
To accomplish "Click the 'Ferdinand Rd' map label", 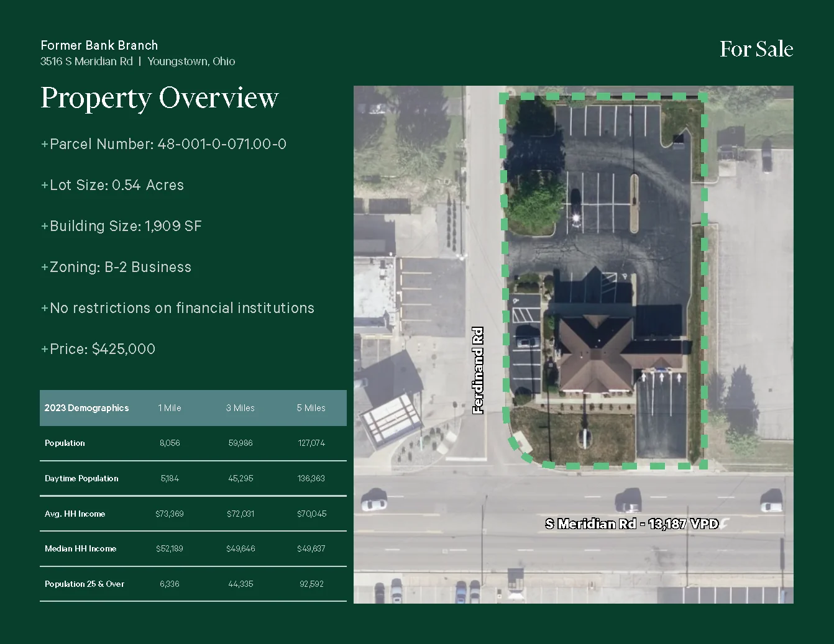I will coord(477,370).
